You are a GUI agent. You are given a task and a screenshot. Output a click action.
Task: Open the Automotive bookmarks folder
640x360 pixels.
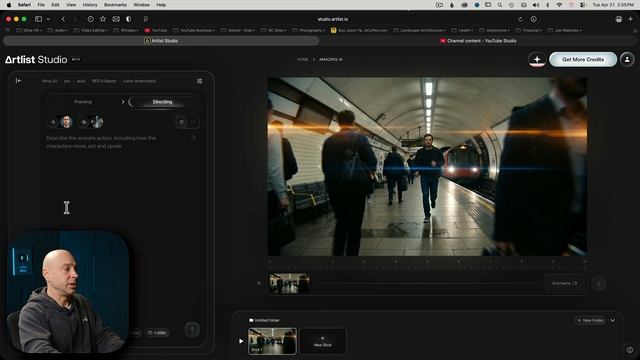click(495, 30)
